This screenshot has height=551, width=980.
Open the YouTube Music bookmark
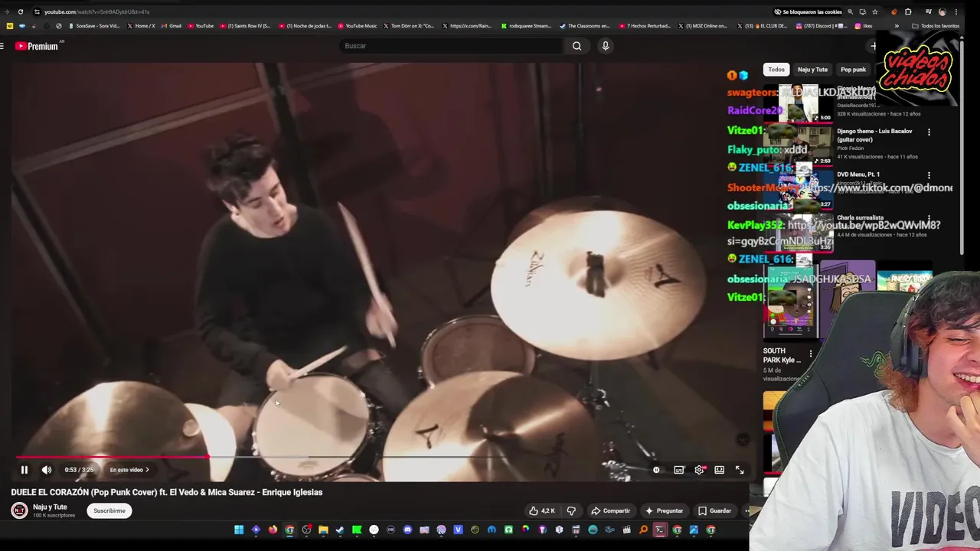coord(357,26)
